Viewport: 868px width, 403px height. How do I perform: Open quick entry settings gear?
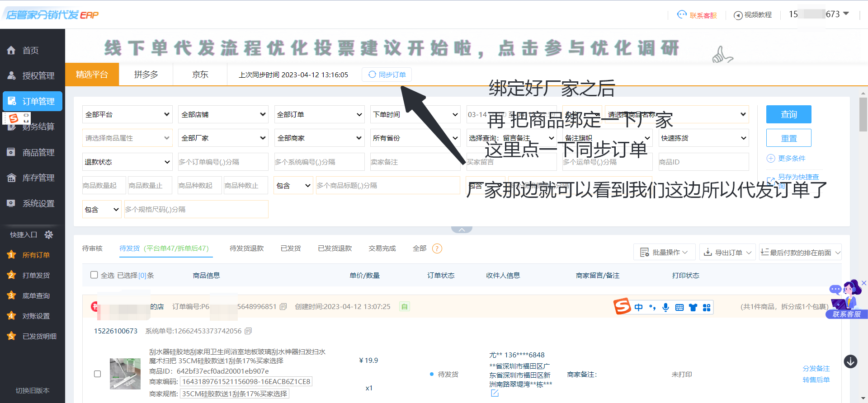tap(49, 234)
